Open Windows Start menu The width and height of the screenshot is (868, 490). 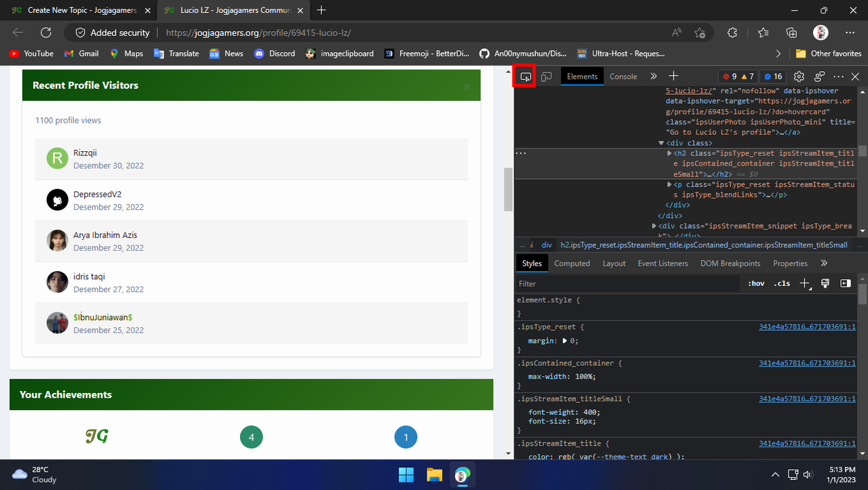[x=406, y=474]
